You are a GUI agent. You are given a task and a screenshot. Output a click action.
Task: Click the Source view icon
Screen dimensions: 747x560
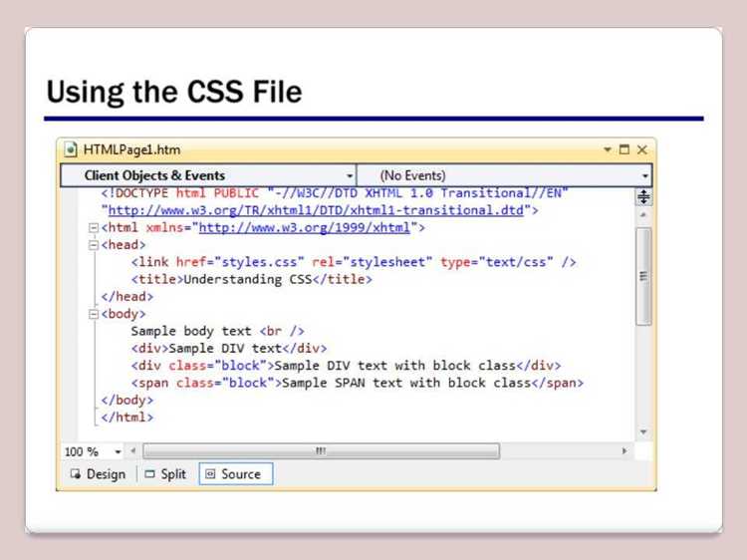210,473
